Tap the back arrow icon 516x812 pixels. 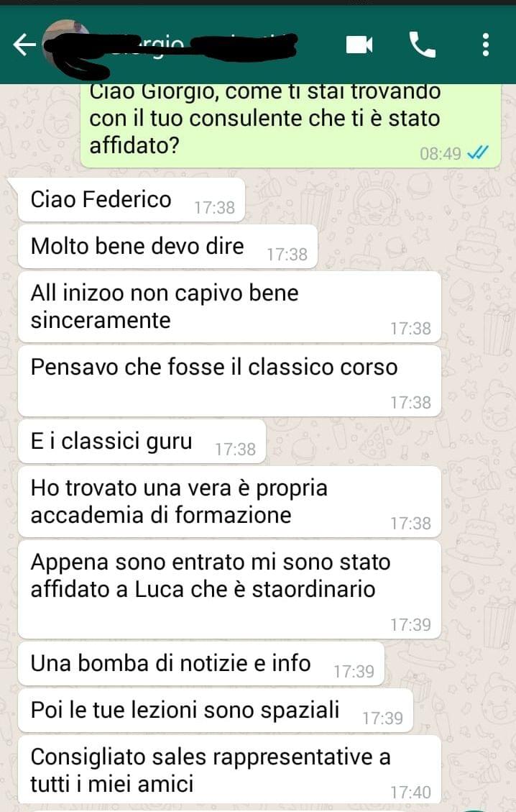click(24, 45)
